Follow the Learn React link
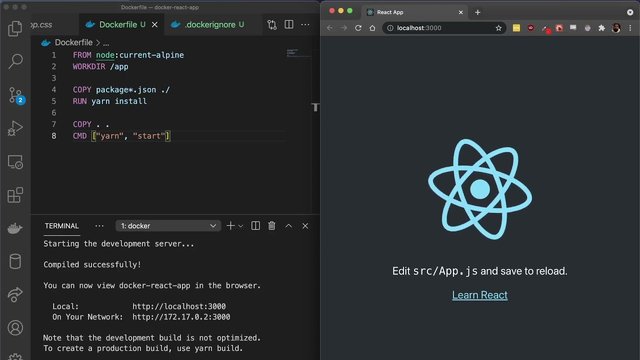 480,295
